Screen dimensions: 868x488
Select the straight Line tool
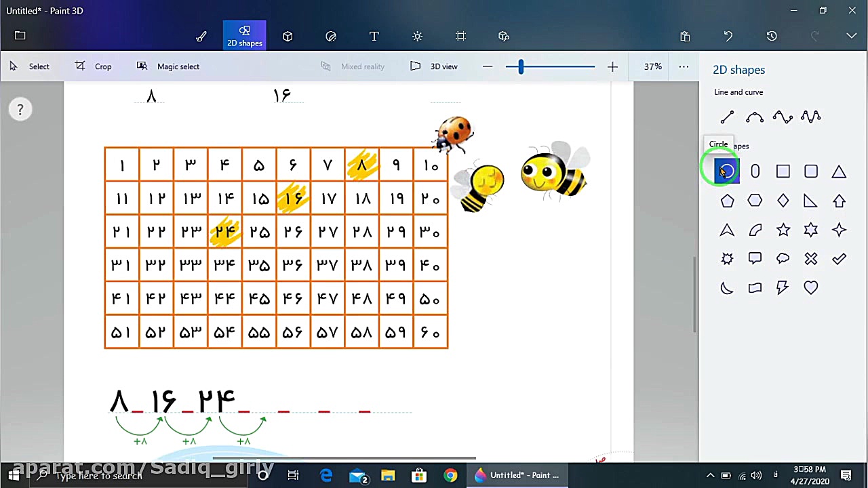tap(727, 117)
